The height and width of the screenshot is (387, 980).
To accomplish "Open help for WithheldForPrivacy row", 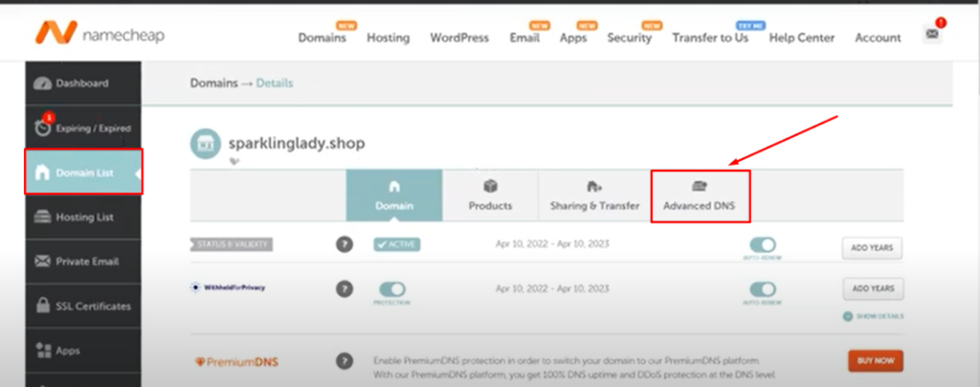I will 345,289.
